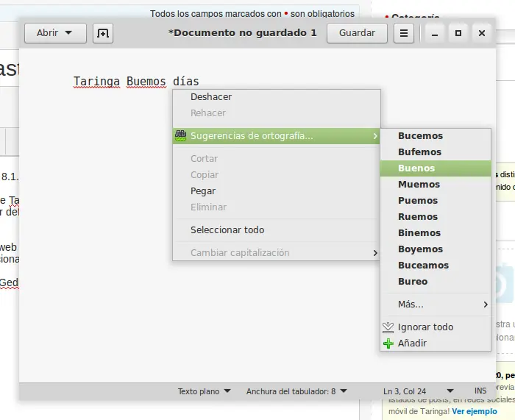Open the Anchura del tabulador dropdown
Viewport: 515px width, 420px height.
pyautogui.click(x=296, y=391)
